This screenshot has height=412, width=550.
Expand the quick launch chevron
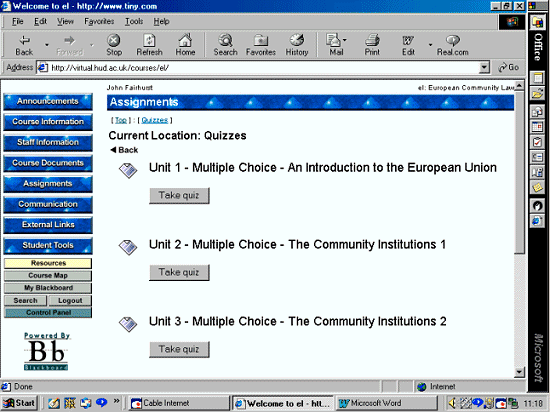[x=116, y=400]
